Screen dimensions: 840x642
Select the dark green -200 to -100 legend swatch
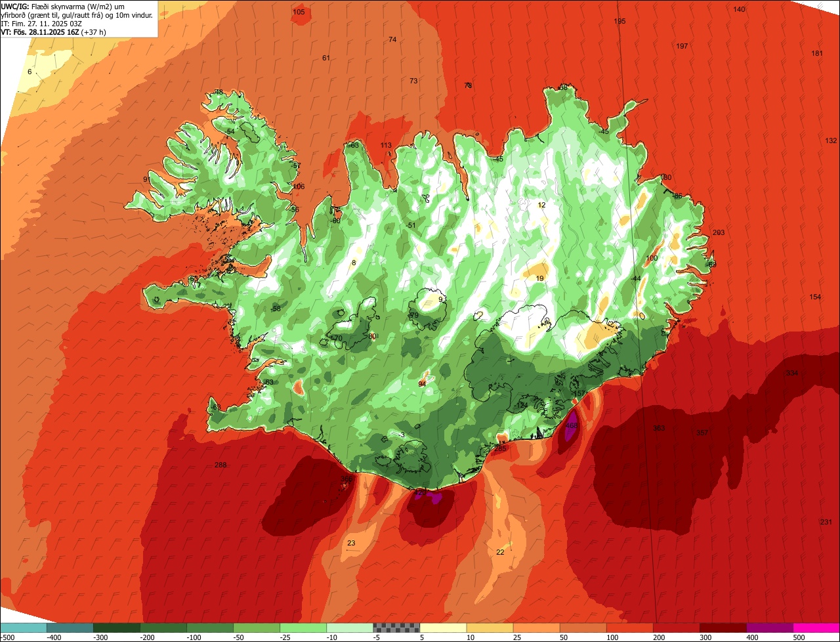tap(163, 628)
